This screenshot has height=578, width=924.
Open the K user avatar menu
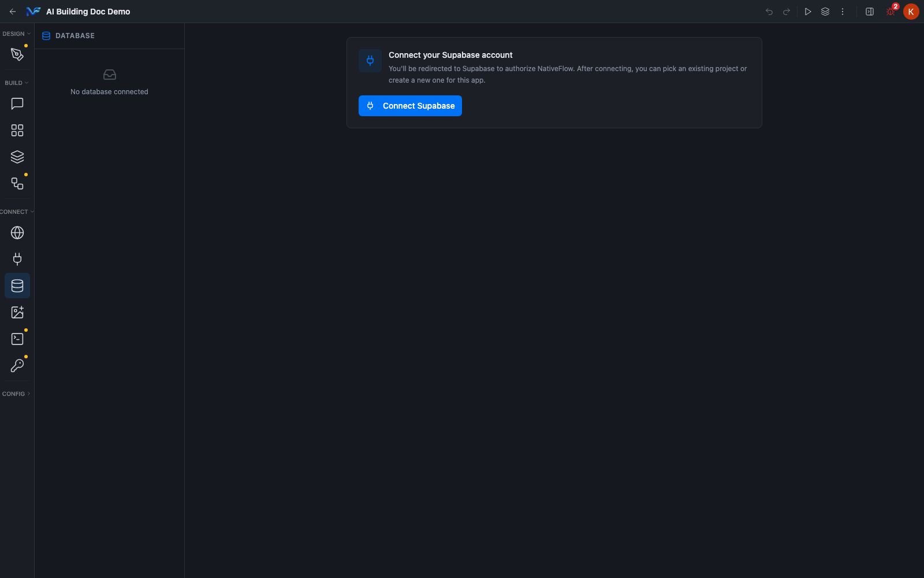coord(911,12)
